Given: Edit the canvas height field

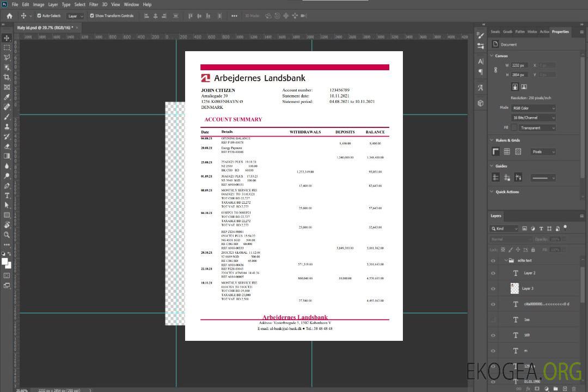Looking at the screenshot, I should tap(519, 75).
